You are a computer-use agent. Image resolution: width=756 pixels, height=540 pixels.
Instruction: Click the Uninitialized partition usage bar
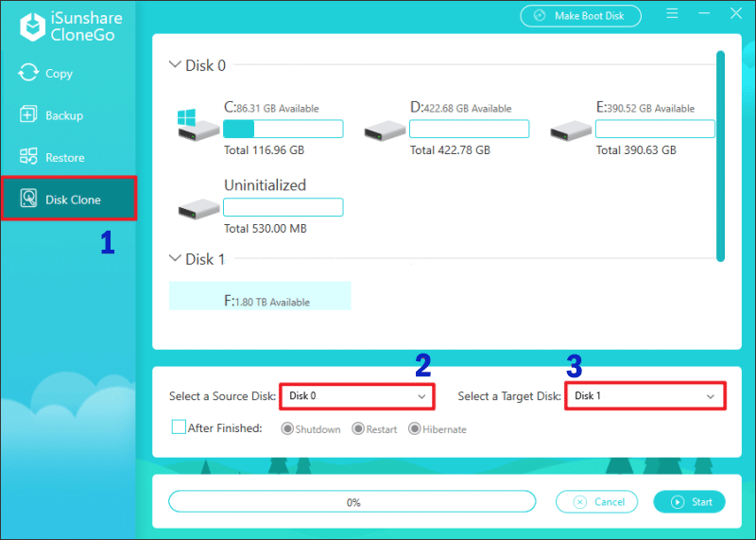click(x=283, y=207)
